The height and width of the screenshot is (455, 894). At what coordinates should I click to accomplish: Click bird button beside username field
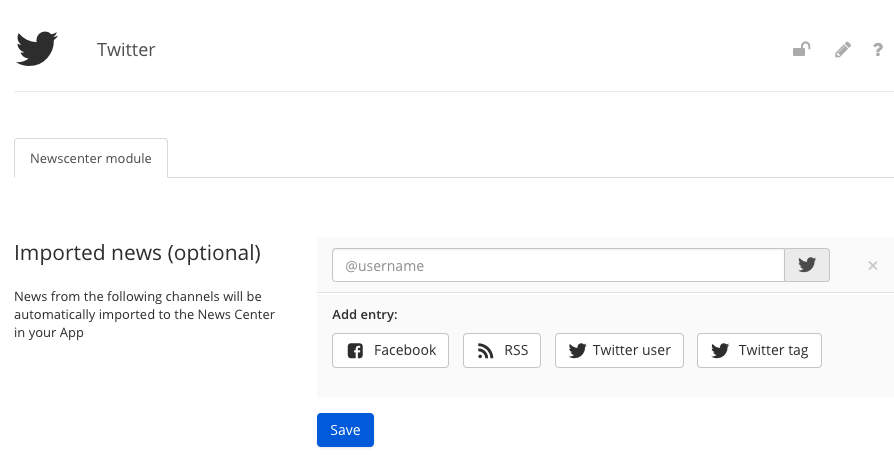(807, 265)
